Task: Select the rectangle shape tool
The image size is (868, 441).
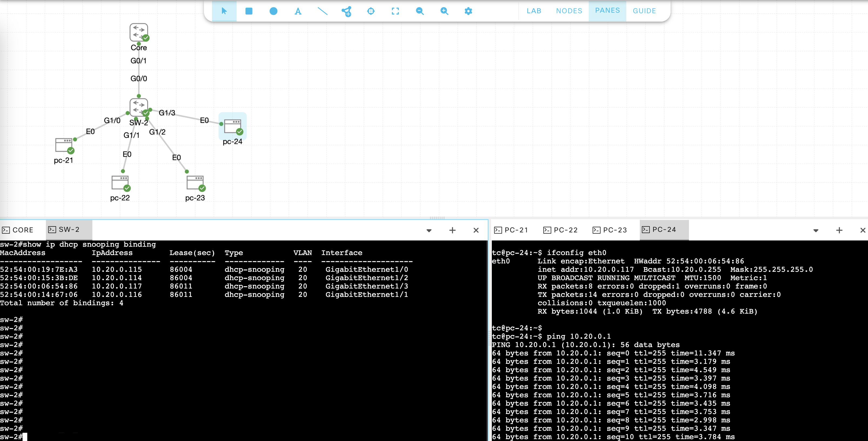Action: (x=249, y=11)
